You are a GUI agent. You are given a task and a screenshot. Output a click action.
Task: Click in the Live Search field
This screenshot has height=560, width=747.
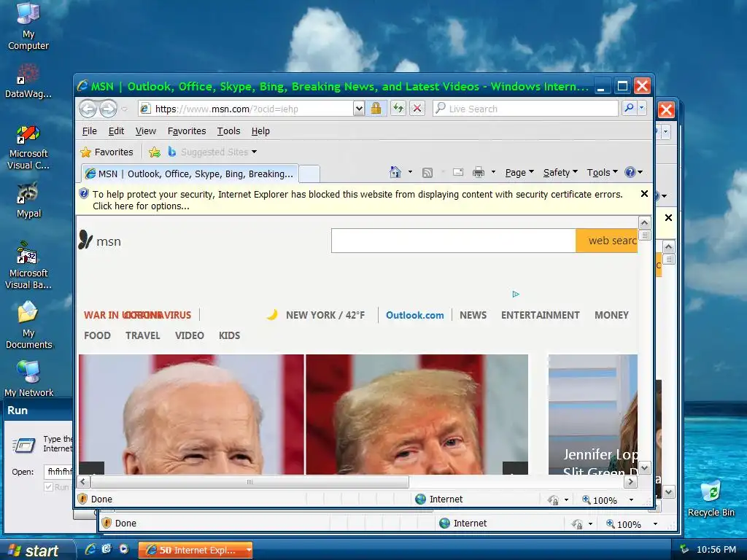(525, 109)
